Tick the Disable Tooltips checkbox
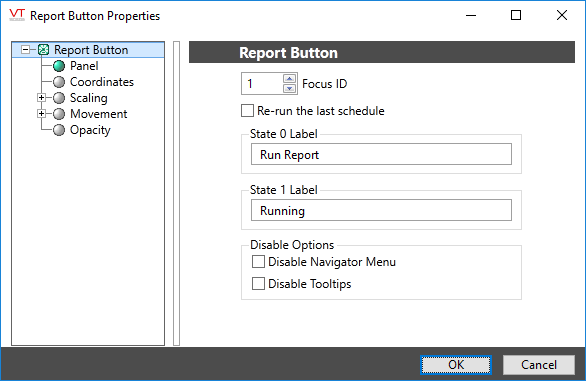The height and width of the screenshot is (381, 586). 258,284
